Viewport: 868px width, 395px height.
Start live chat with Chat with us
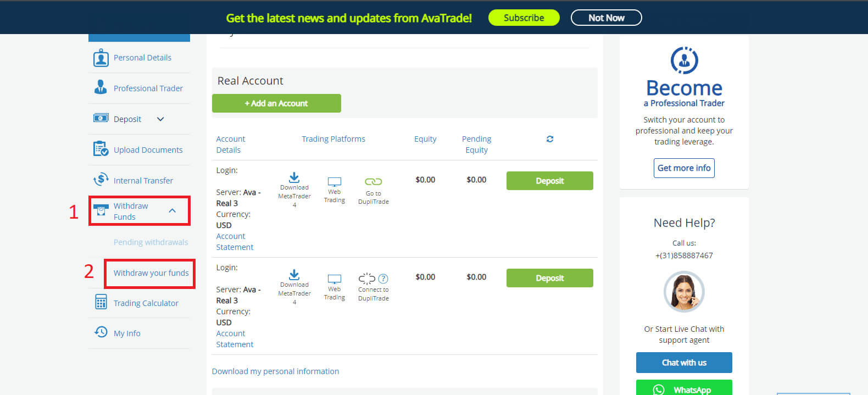coord(684,363)
